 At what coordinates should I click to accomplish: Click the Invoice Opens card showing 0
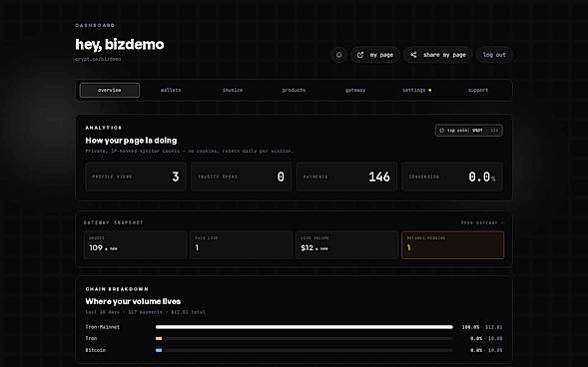pyautogui.click(x=242, y=177)
